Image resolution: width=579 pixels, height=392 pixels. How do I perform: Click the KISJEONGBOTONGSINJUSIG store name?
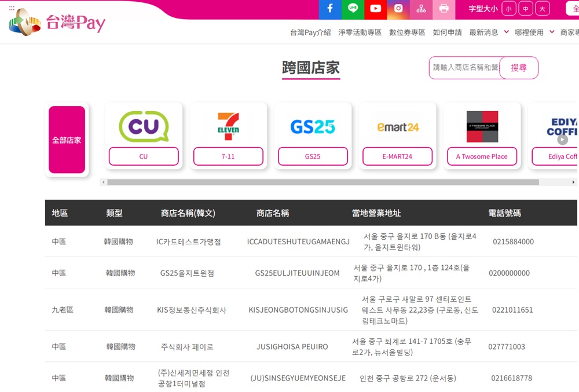pos(298,310)
